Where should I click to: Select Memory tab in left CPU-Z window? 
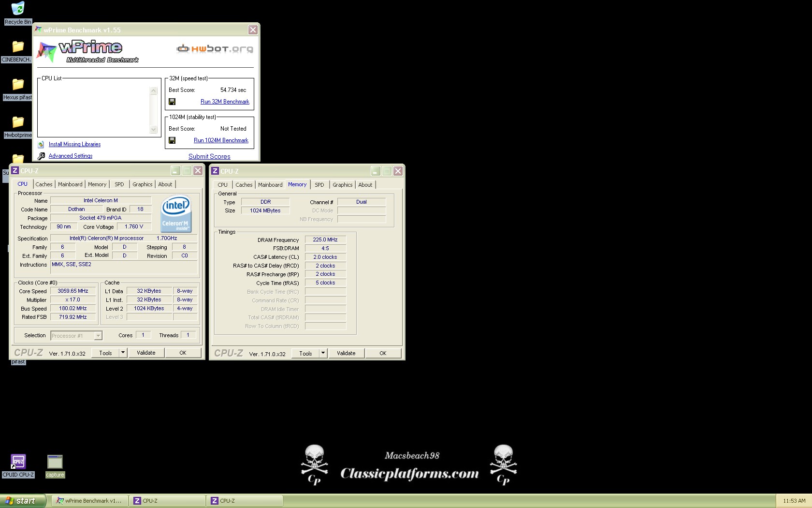pos(97,184)
